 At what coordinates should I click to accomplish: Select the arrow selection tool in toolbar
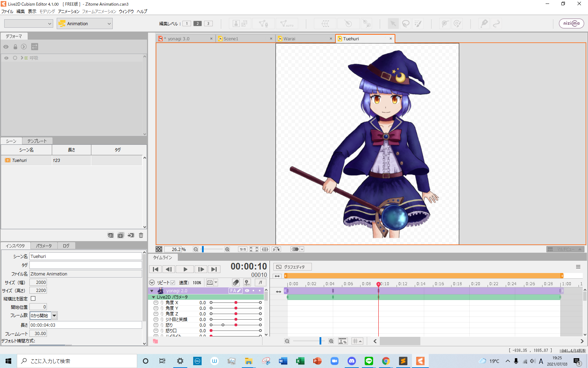[393, 23]
